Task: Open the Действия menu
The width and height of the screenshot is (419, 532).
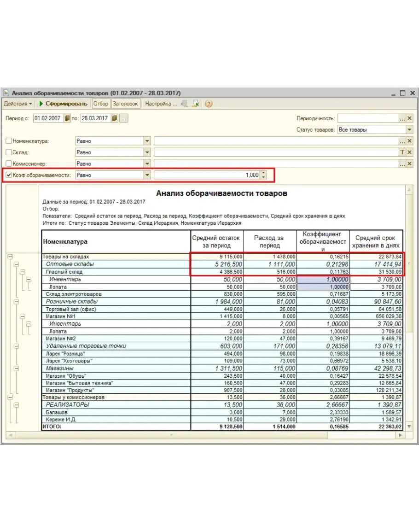Action: [18, 104]
